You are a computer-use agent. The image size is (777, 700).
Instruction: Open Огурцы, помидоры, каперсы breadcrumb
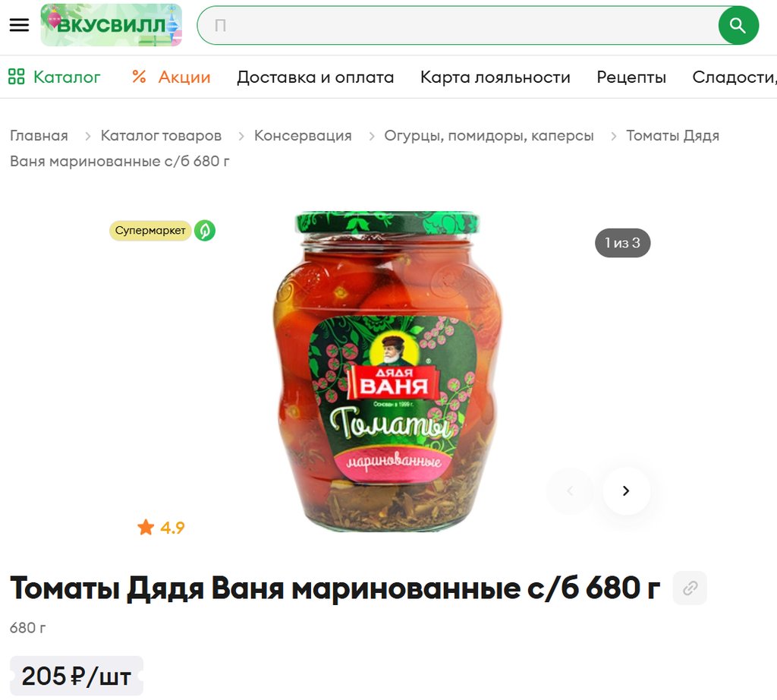pyautogui.click(x=489, y=135)
